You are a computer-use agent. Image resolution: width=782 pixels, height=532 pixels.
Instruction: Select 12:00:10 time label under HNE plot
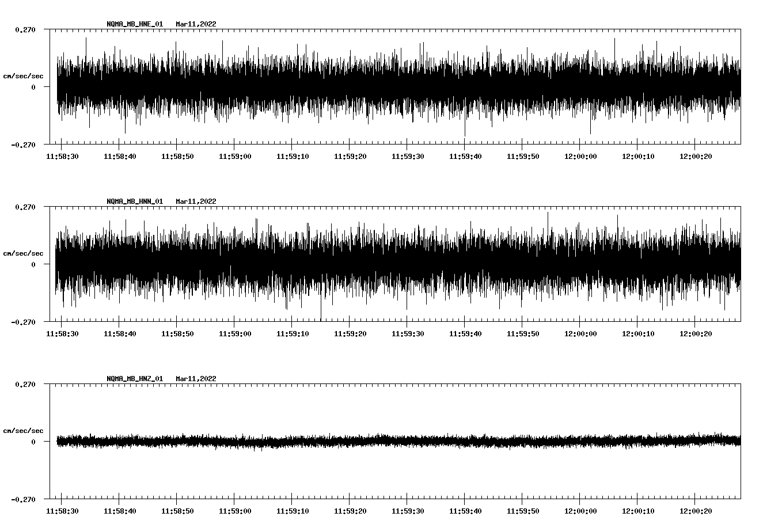(x=638, y=157)
